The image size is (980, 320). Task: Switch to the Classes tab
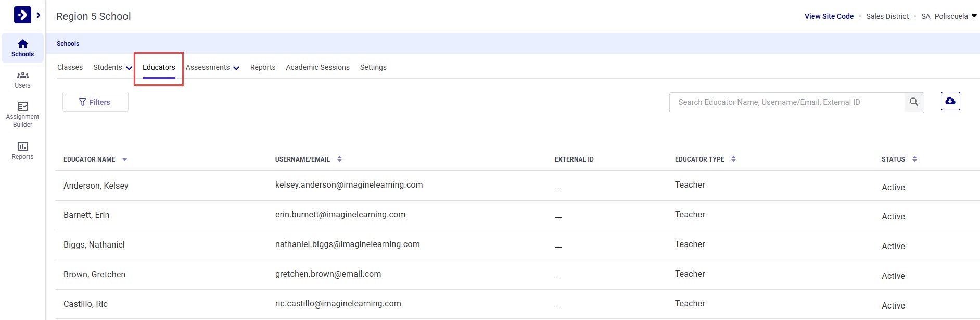(70, 68)
